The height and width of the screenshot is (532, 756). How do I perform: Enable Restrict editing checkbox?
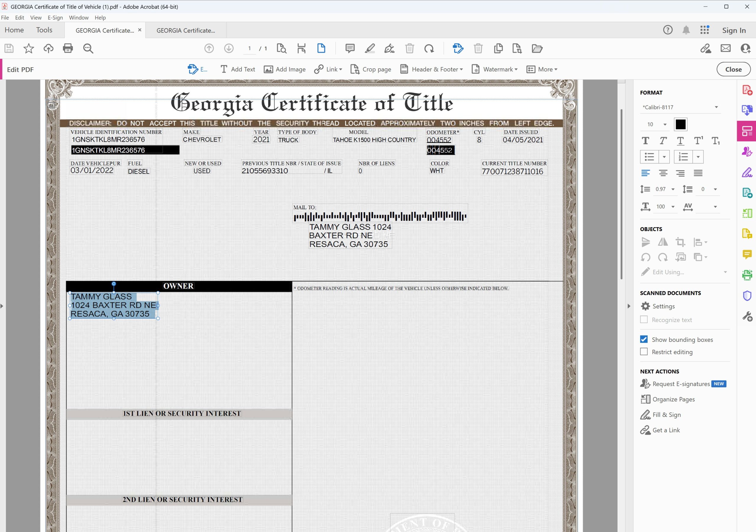(x=644, y=352)
